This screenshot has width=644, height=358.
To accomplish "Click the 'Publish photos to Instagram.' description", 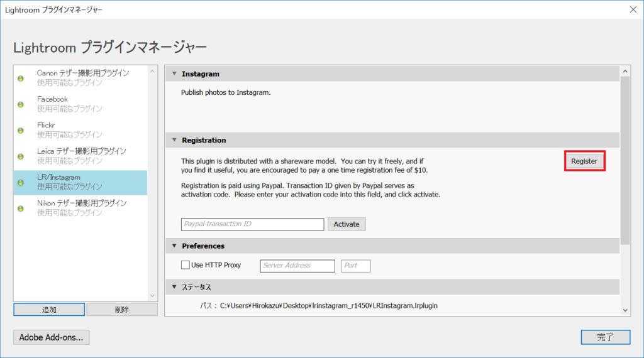I will [226, 93].
